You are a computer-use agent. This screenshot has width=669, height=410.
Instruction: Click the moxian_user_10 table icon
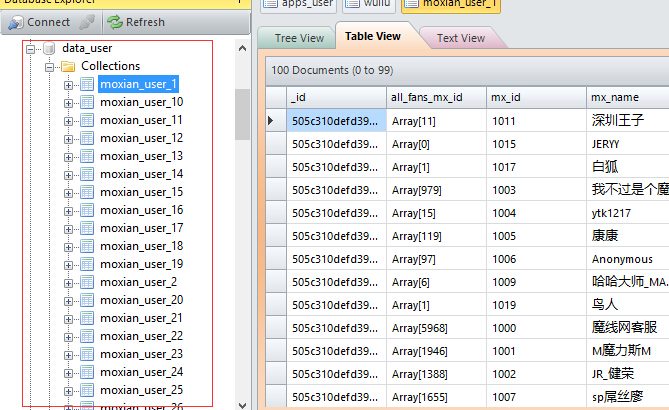(x=87, y=102)
